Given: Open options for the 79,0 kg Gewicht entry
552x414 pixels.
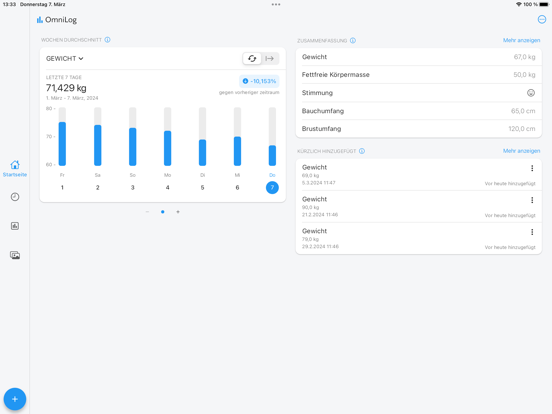Looking at the screenshot, I should pyautogui.click(x=532, y=232).
